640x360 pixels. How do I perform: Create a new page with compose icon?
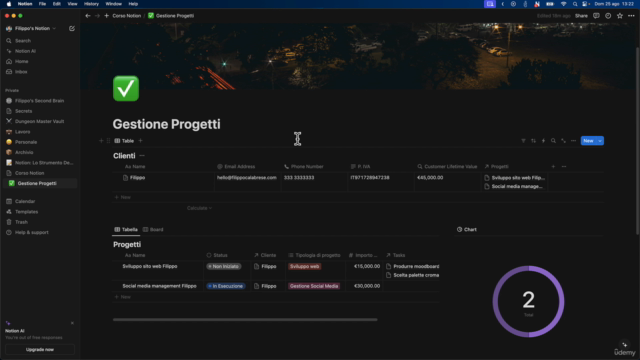(x=72, y=29)
